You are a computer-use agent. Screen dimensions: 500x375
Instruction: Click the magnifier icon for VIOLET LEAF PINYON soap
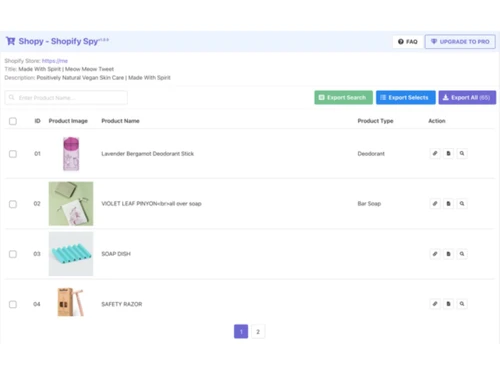[x=462, y=203]
